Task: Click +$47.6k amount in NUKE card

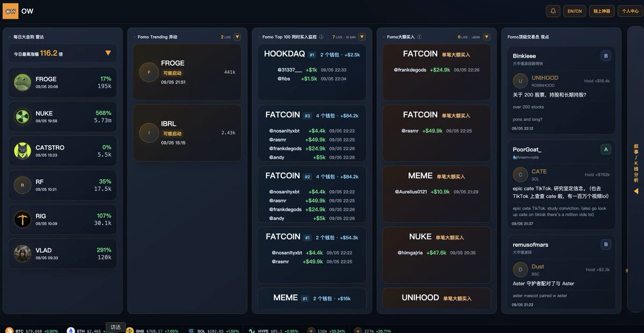Action: [436, 252]
